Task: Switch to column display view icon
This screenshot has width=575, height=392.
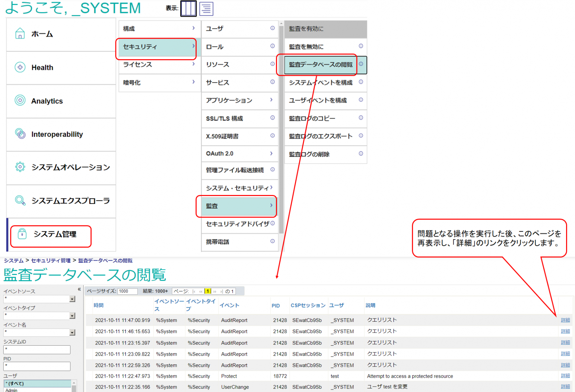Action: coord(188,9)
